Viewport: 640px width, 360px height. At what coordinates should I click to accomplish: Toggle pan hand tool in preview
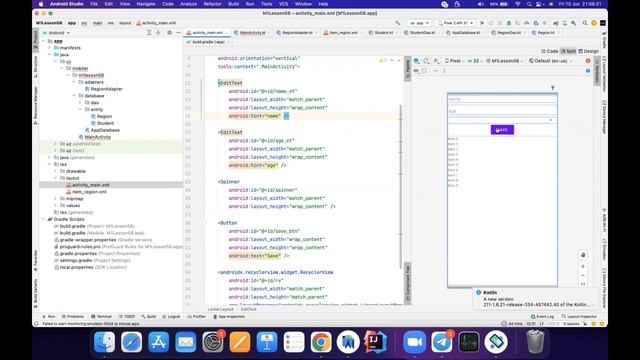pos(583,255)
